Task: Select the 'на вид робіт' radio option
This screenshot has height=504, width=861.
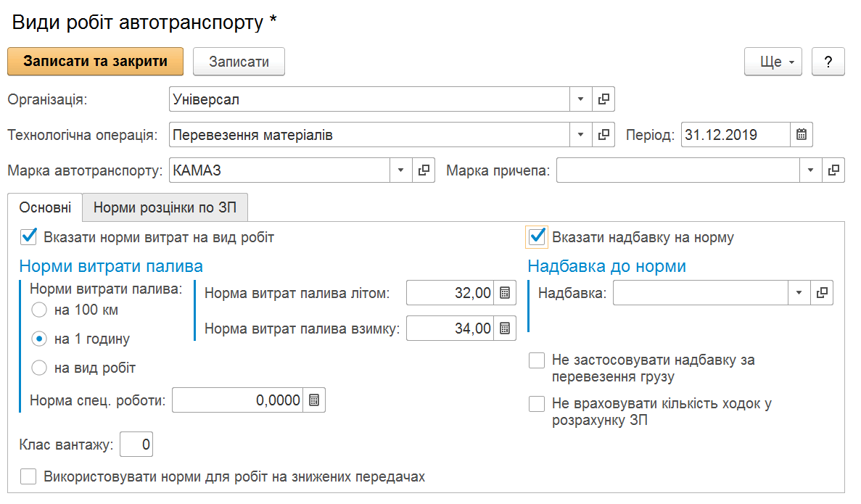Action: click(39, 368)
